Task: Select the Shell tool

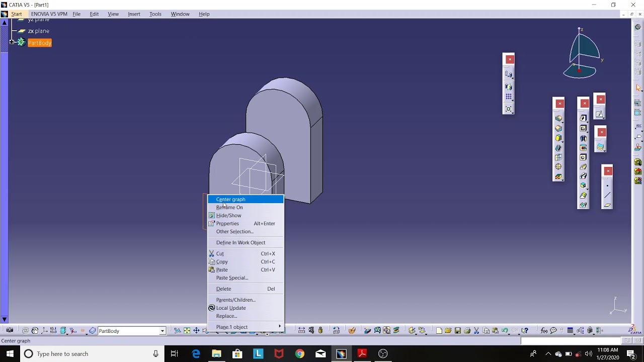Action: [558, 147]
